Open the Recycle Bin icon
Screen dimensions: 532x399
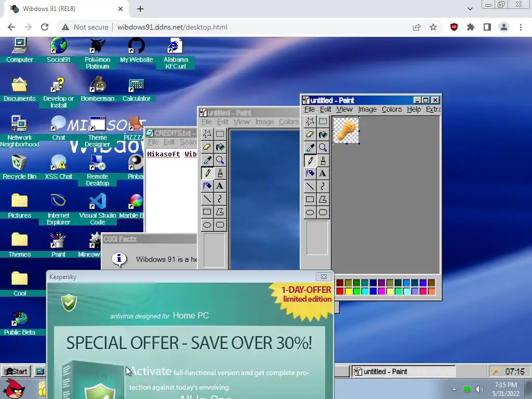[19, 167]
